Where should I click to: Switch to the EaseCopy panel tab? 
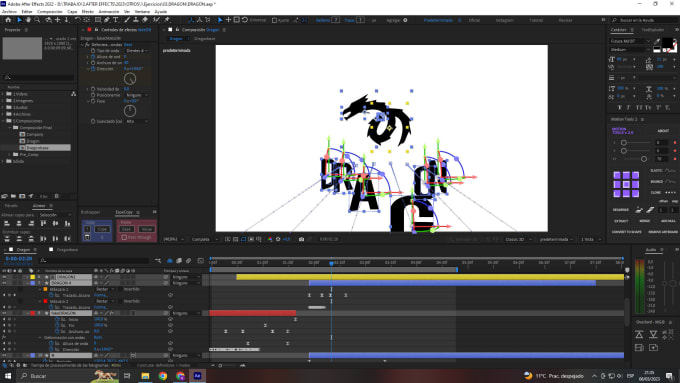pyautogui.click(x=124, y=212)
